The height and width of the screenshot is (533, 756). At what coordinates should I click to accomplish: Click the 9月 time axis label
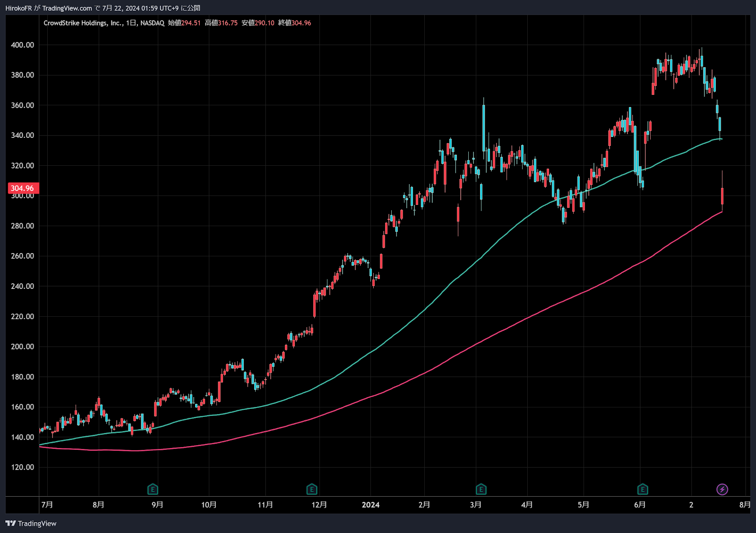coord(157,505)
